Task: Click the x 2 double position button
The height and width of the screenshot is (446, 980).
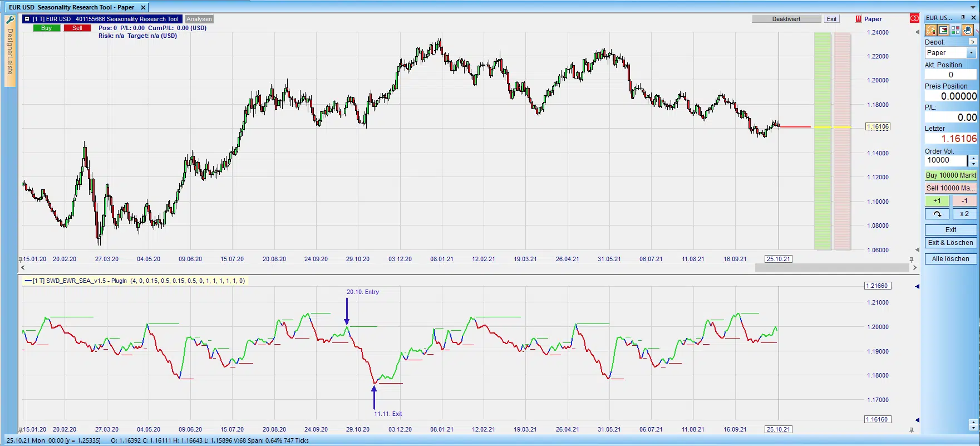Action: [x=964, y=214]
